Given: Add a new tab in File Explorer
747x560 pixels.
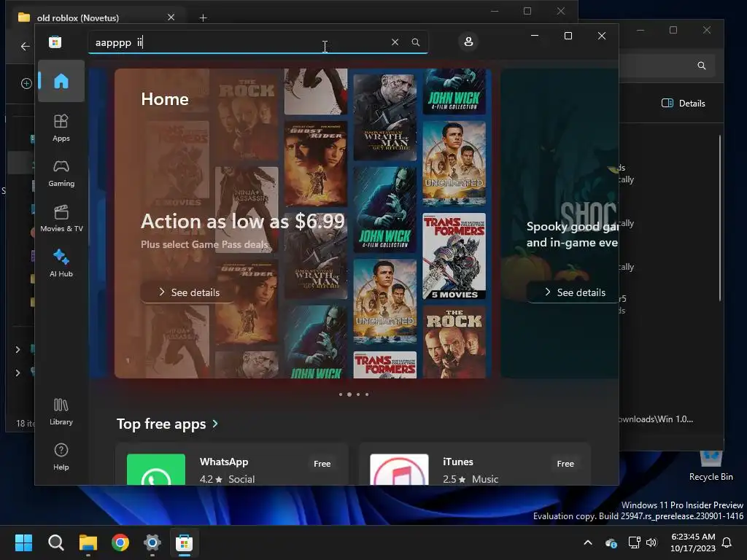Looking at the screenshot, I should pyautogui.click(x=203, y=17).
